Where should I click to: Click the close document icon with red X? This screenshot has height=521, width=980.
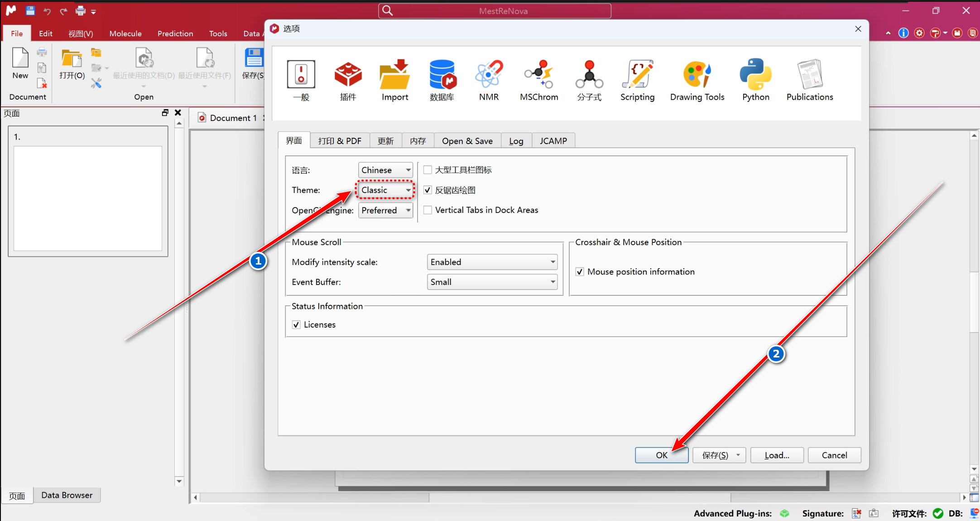[42, 83]
